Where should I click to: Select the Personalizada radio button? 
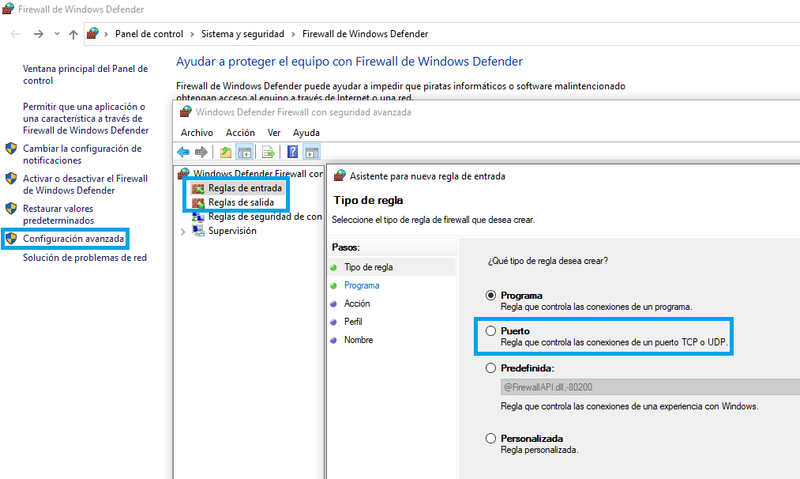click(490, 438)
